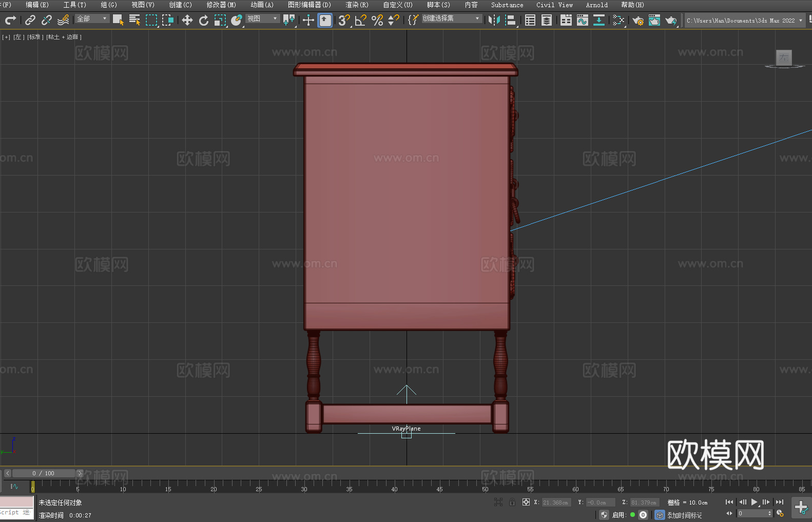The height and width of the screenshot is (522, 812).
Task: Open the Civil View menu
Action: [x=554, y=5]
